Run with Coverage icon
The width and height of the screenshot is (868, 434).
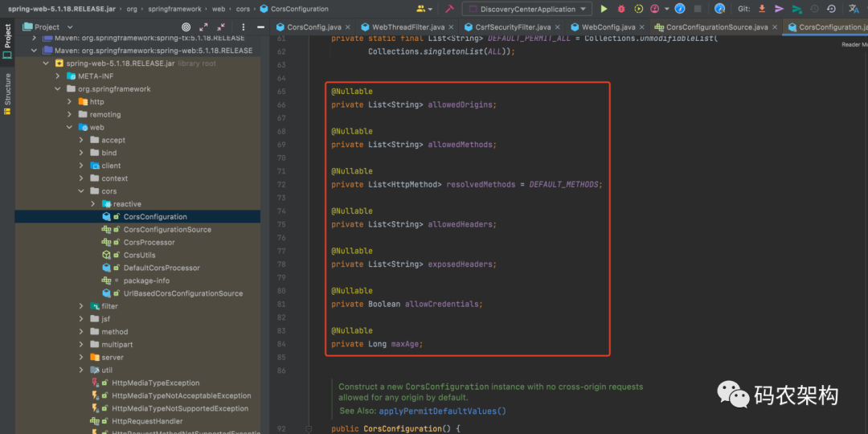[x=638, y=9]
